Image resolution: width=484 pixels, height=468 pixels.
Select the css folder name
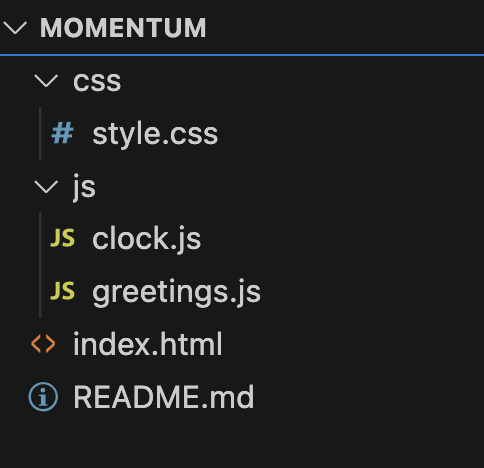[97, 82]
